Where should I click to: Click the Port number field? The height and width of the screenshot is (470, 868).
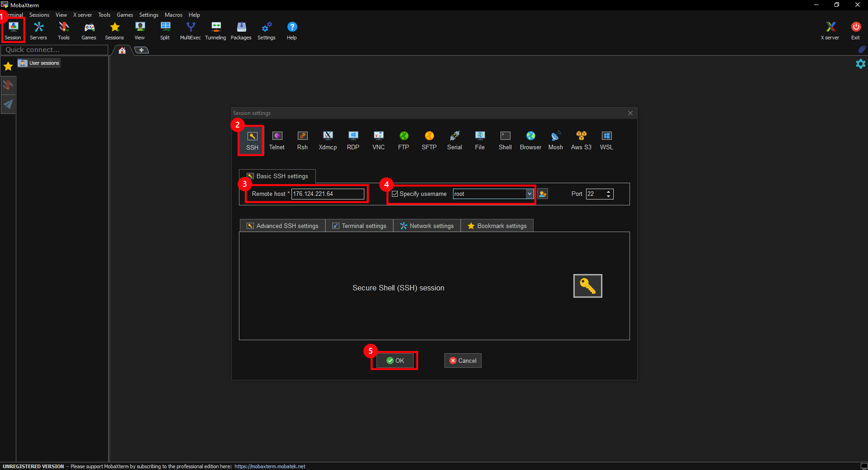[x=595, y=194]
